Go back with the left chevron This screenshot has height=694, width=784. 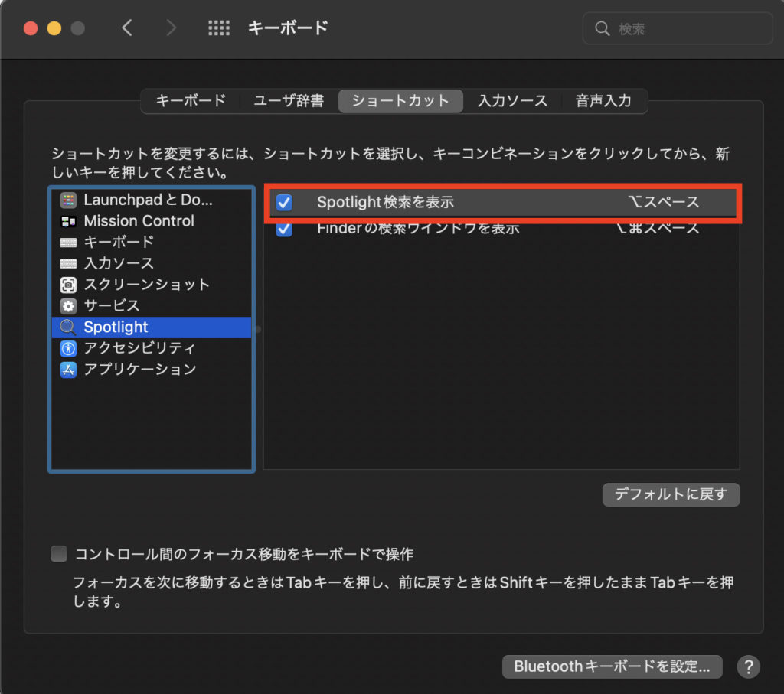(127, 28)
